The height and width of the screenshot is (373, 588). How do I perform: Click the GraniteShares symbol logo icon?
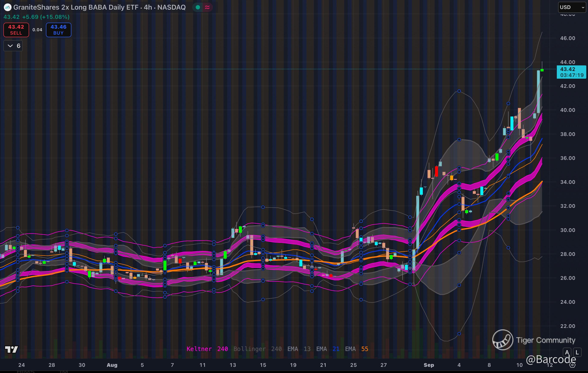[x=7, y=7]
